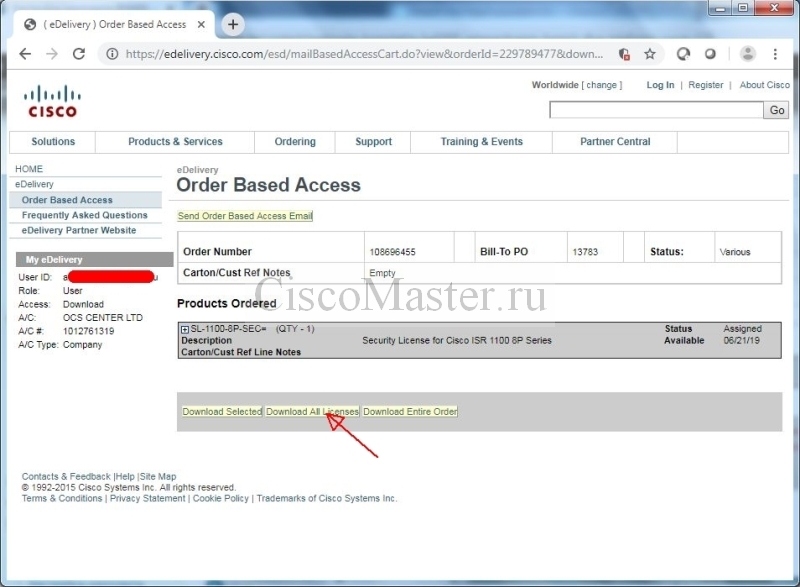The image size is (800, 587).
Task: Open Terms & Conditions link
Action: tap(62, 498)
